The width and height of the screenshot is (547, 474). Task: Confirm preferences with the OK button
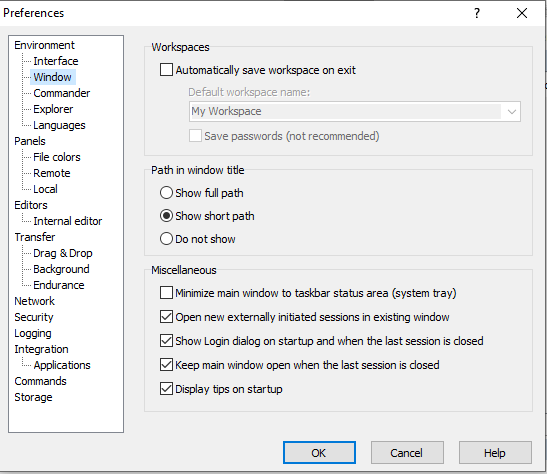point(319,453)
